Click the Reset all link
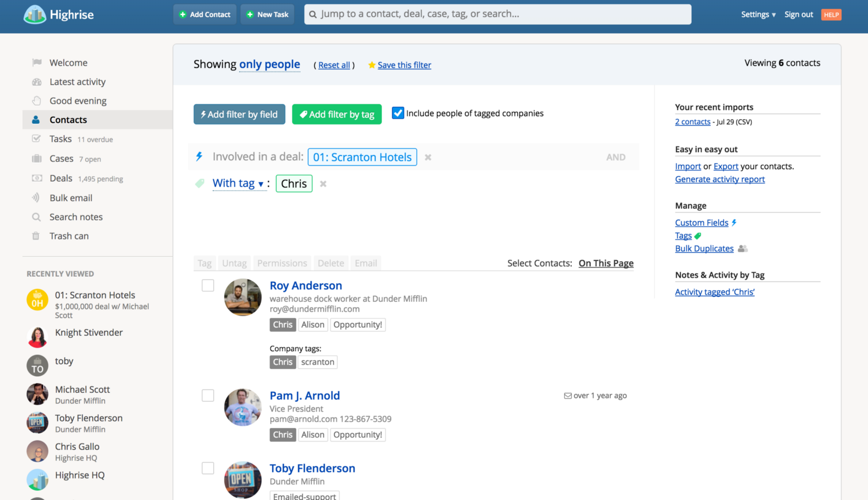This screenshot has height=500, width=868. tap(334, 65)
